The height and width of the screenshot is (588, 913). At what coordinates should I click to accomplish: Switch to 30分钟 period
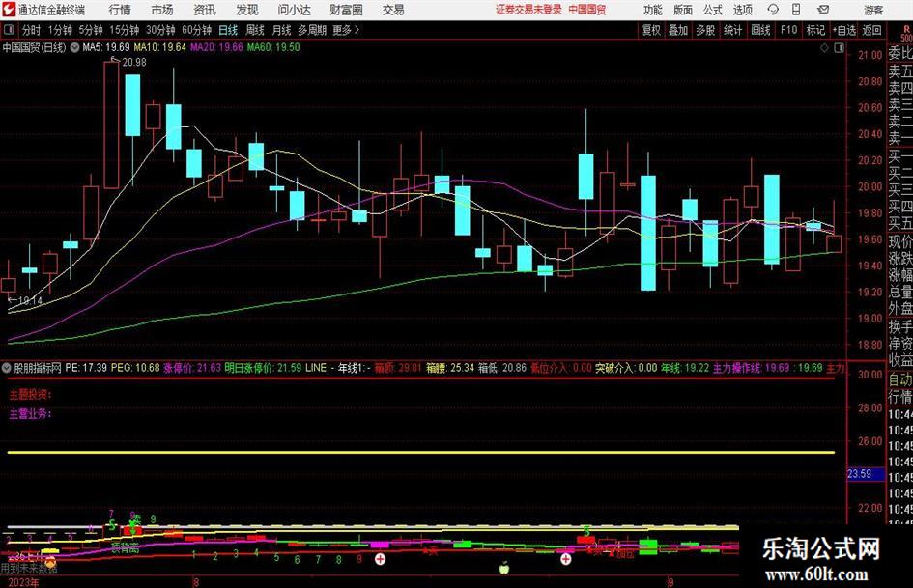tap(160, 30)
